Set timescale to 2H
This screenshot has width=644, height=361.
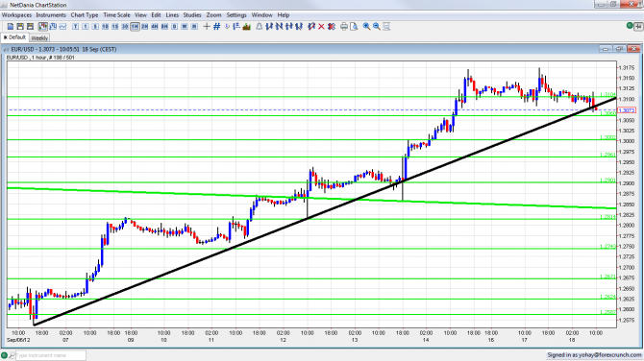(144, 26)
